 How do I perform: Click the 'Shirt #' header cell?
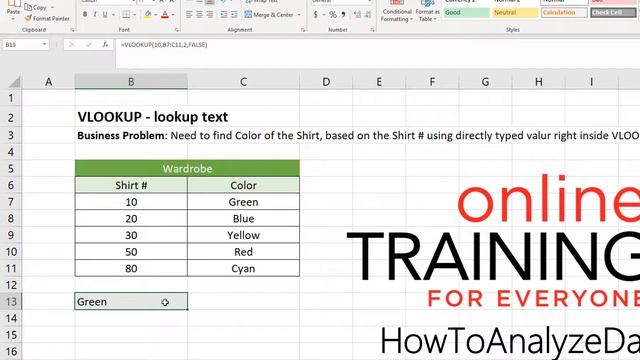131,185
